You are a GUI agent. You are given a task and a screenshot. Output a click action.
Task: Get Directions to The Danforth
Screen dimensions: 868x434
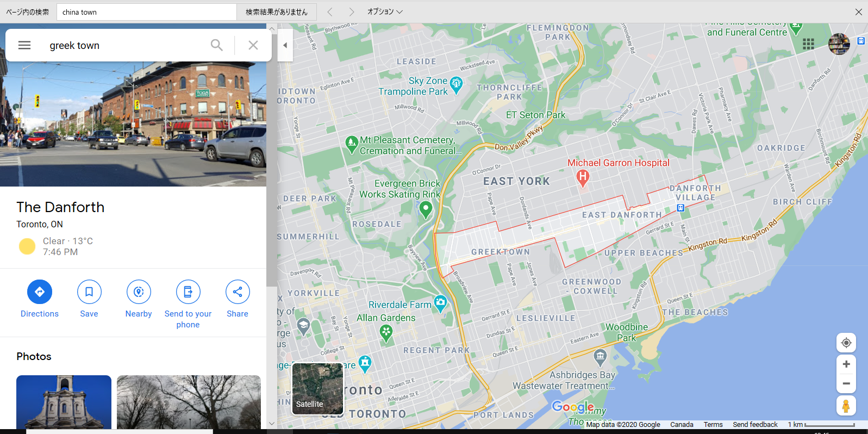(x=40, y=299)
